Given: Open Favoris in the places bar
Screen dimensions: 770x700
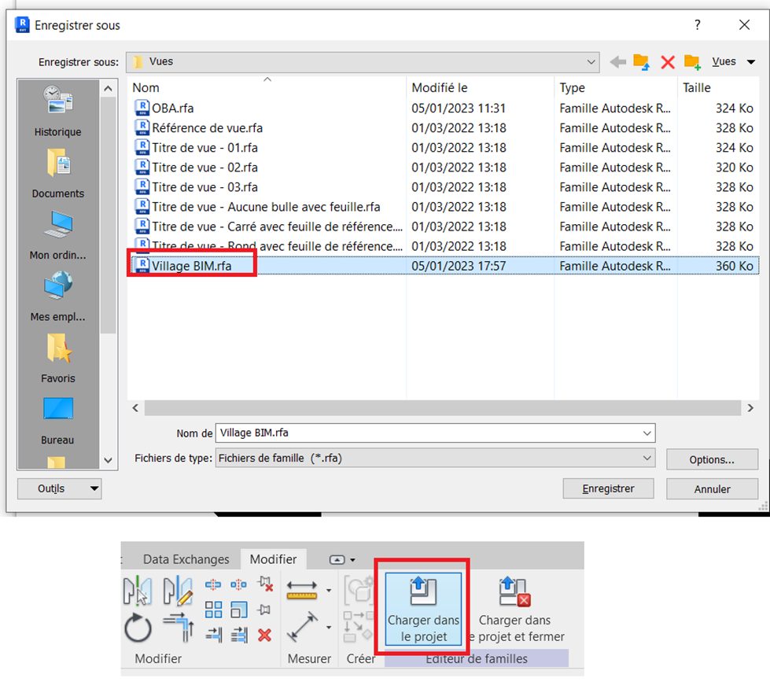Looking at the screenshot, I should [58, 358].
